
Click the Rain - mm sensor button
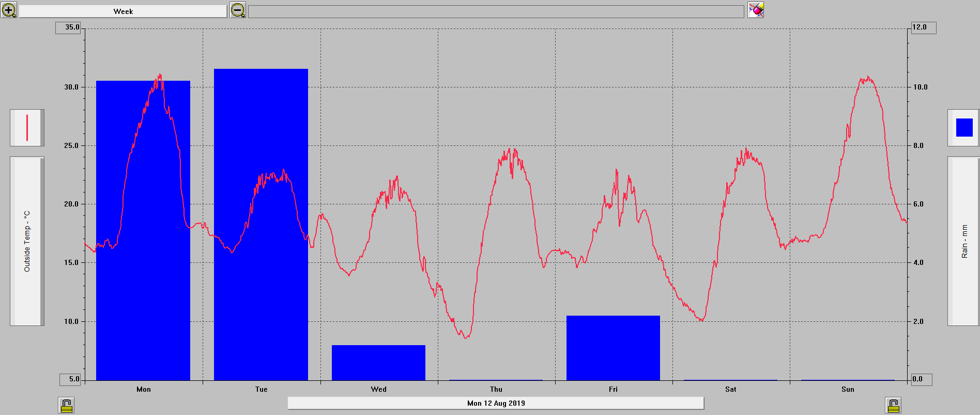coord(963,241)
